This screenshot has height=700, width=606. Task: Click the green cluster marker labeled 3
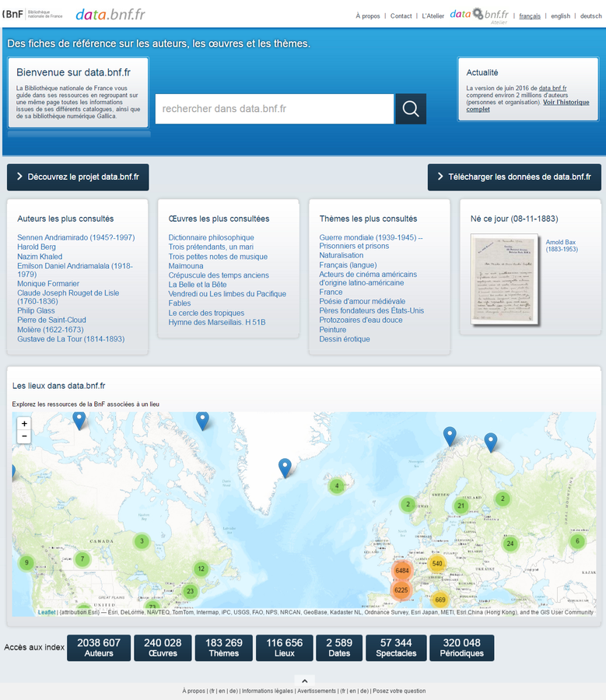pos(142,541)
